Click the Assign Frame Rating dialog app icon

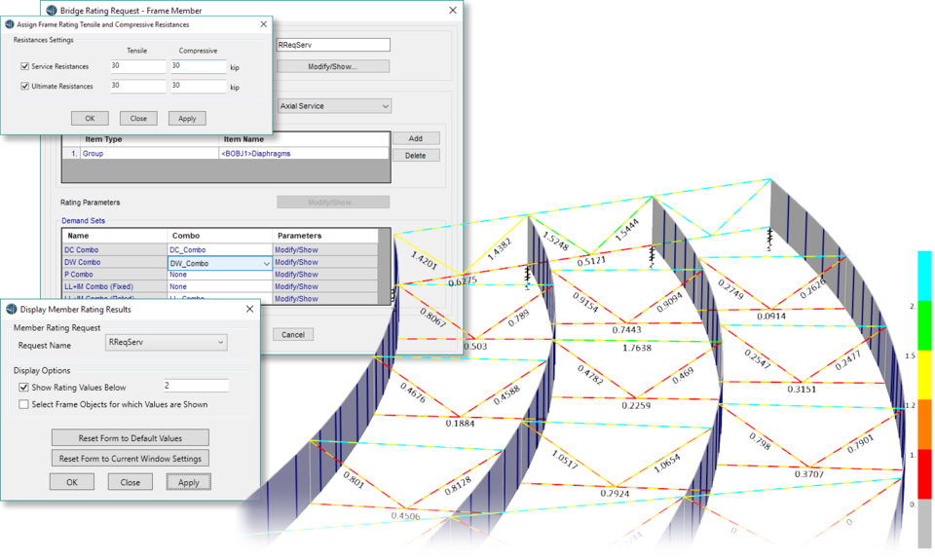[10, 23]
